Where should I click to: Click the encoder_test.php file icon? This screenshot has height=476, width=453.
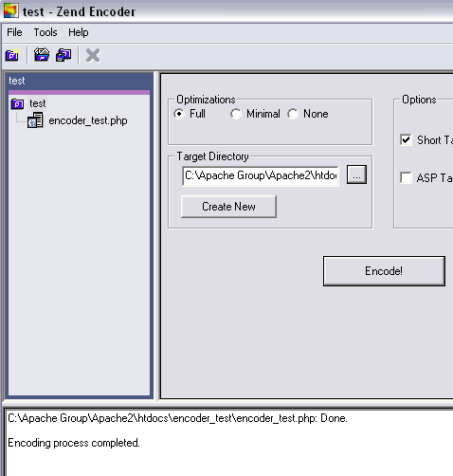coord(35,120)
